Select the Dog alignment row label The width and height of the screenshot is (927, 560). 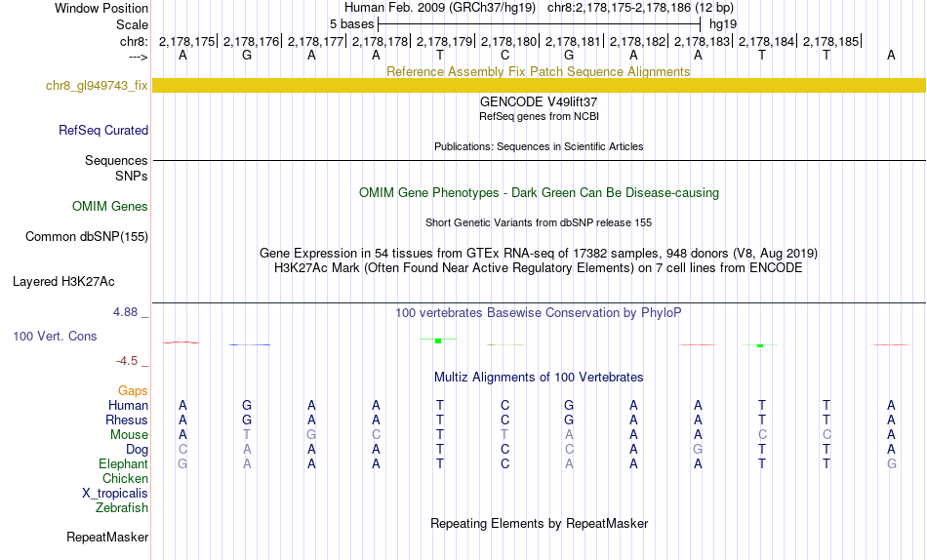pos(137,450)
